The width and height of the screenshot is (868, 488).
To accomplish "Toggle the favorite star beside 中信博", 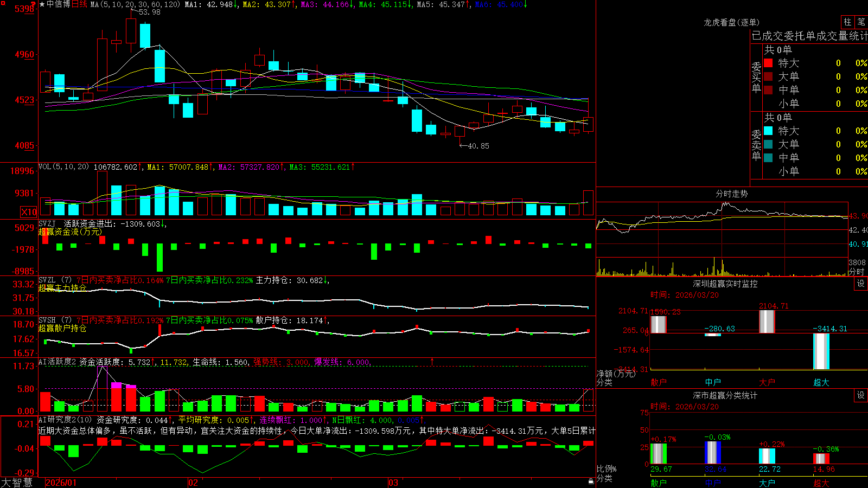I will 42,4.
